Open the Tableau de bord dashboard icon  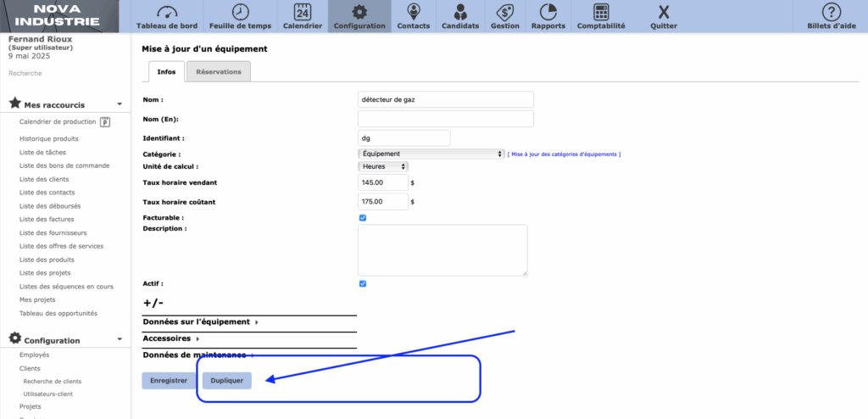point(166,13)
